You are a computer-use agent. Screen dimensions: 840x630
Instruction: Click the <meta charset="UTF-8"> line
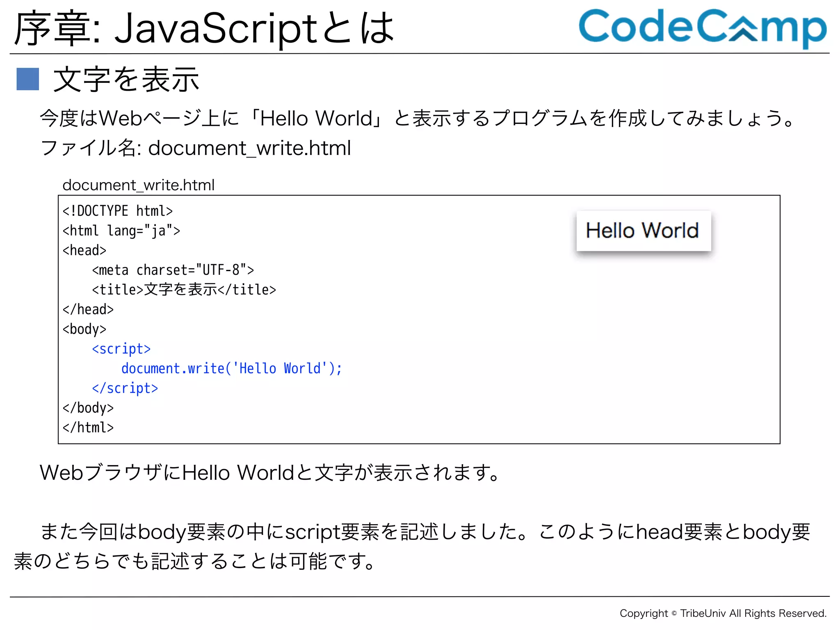click(173, 270)
